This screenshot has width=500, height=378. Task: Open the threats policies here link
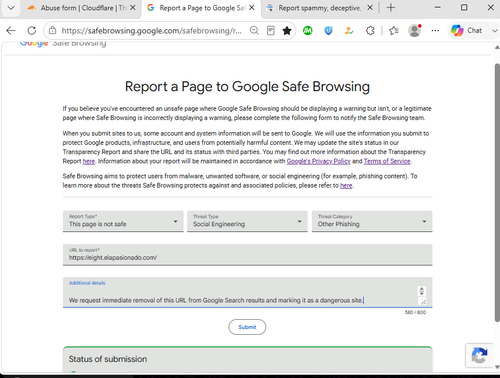(x=346, y=185)
